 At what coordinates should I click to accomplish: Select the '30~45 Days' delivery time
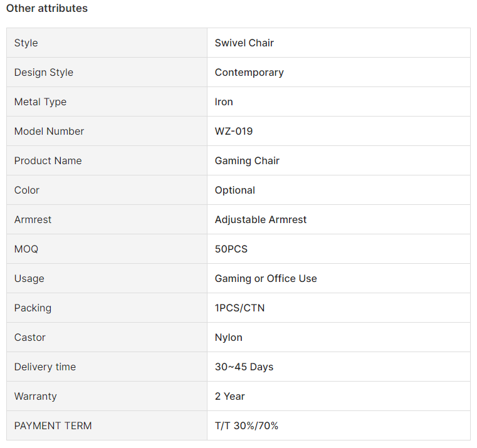(244, 367)
